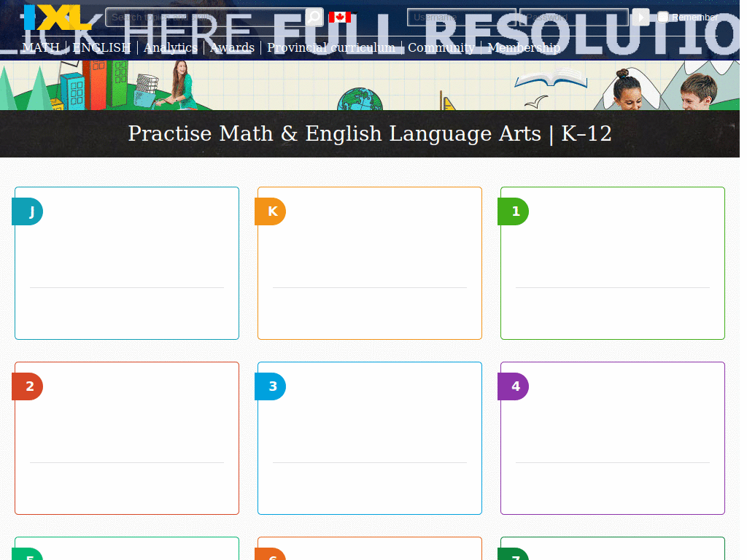Select the Junior Kindergarten J badge
This screenshot has height=560, width=747.
pos(28,211)
